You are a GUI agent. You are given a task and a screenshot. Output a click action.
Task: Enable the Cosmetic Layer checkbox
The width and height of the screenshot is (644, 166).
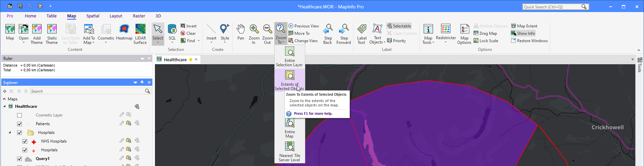click(19, 115)
